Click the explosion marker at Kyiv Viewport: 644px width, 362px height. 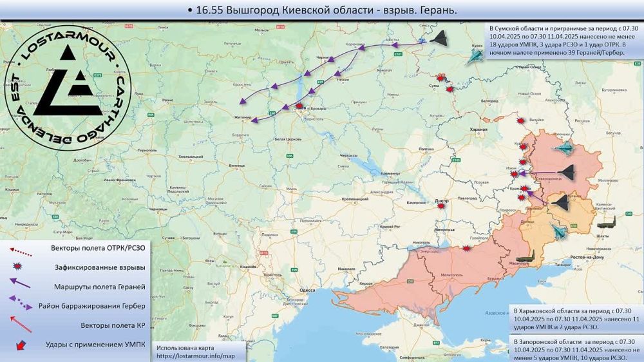tap(299, 109)
